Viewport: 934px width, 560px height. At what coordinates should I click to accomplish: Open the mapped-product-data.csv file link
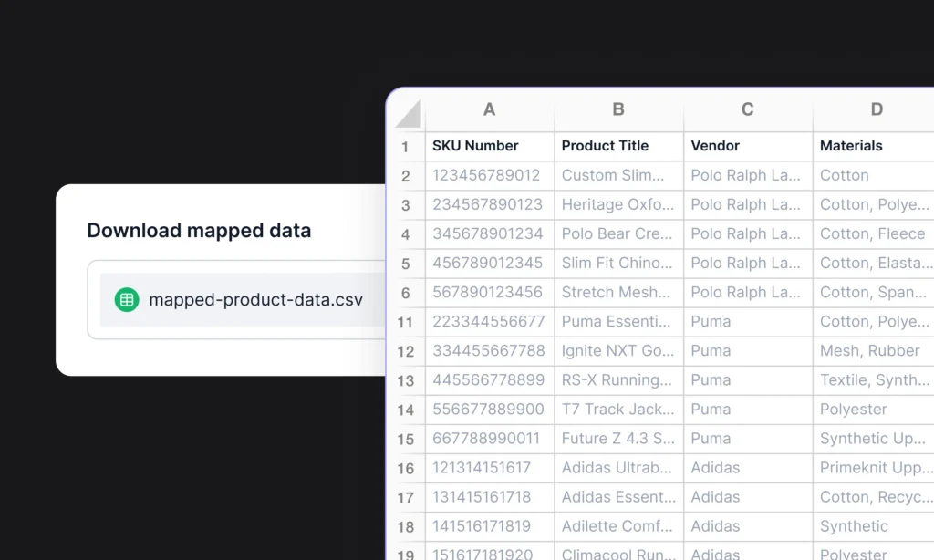coord(255,299)
